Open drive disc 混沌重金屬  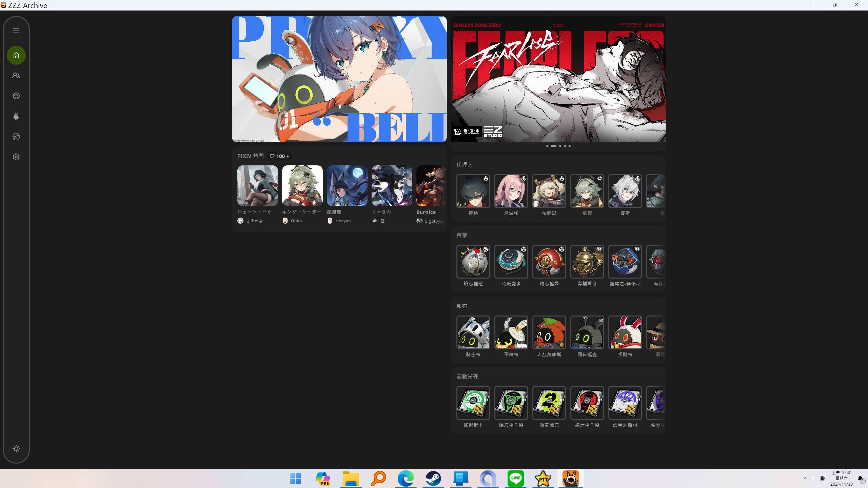(x=511, y=403)
